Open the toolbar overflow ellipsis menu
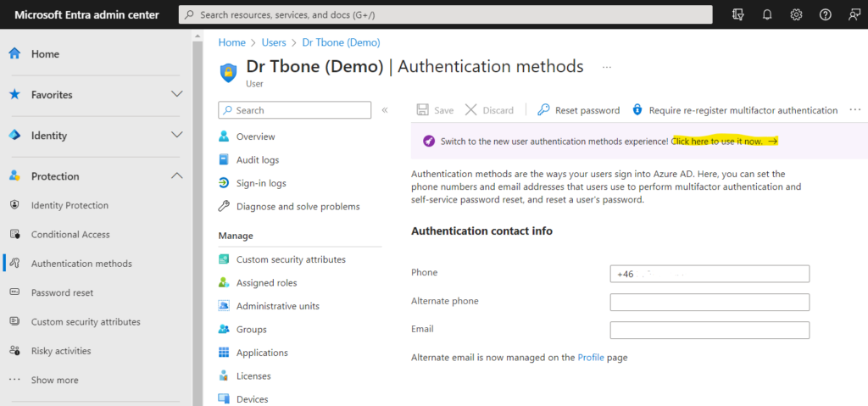The height and width of the screenshot is (406, 868). coord(855,109)
